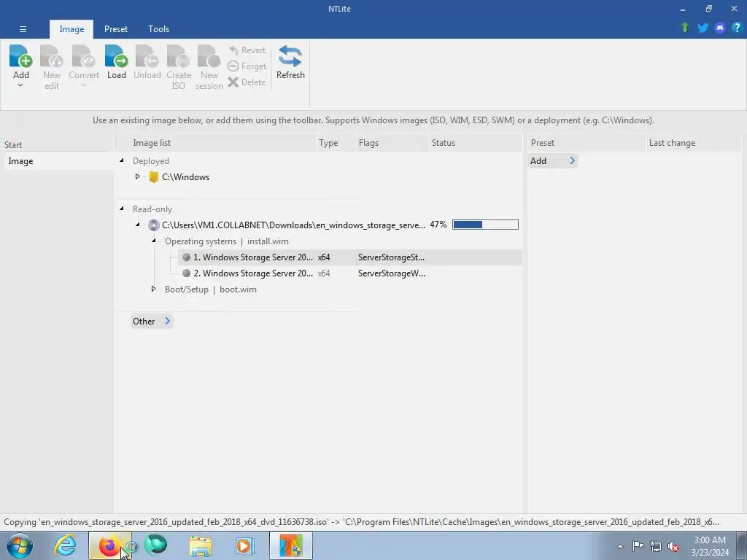Collapse the Deployed group
This screenshot has height=560, width=747.
(122, 160)
